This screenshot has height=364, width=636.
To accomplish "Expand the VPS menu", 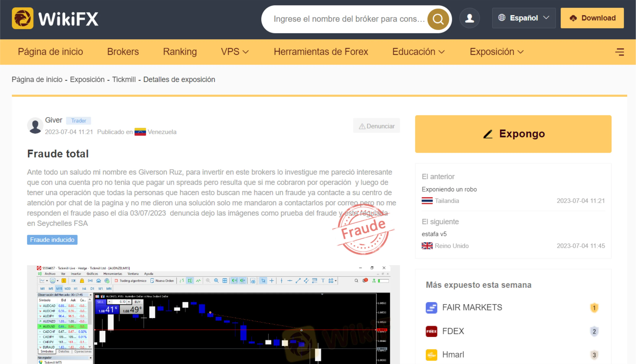I will click(x=235, y=52).
